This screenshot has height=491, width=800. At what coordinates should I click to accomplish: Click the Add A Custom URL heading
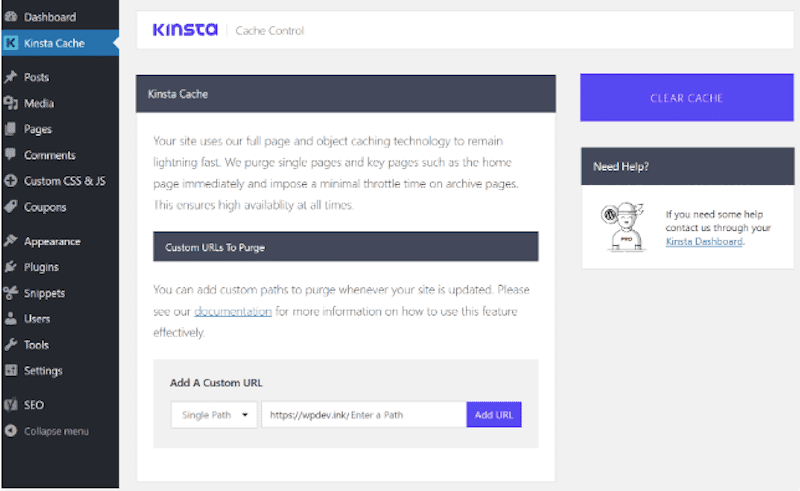pos(216,382)
